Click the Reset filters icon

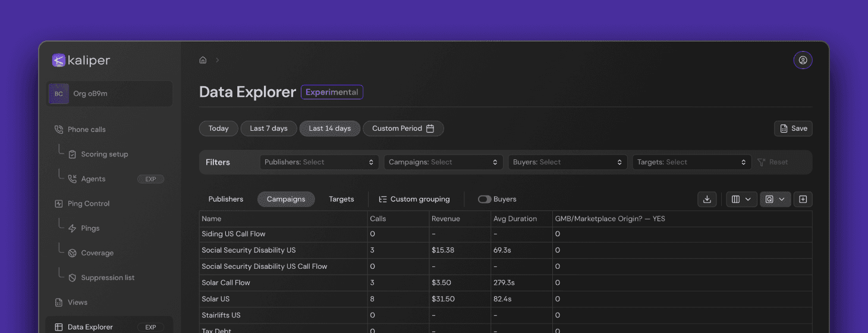point(762,162)
